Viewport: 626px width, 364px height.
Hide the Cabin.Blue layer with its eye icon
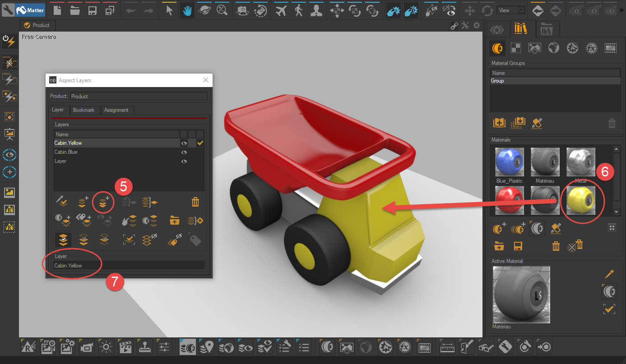(x=184, y=152)
